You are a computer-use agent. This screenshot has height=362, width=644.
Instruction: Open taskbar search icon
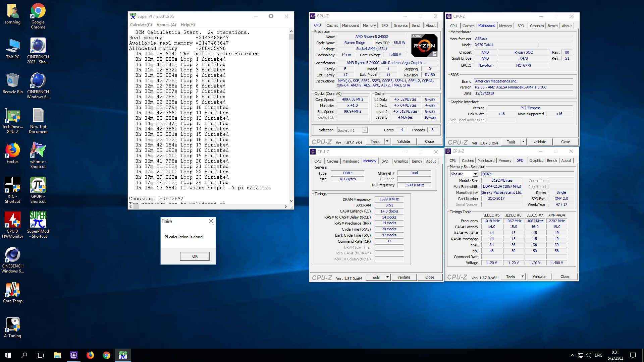click(24, 355)
